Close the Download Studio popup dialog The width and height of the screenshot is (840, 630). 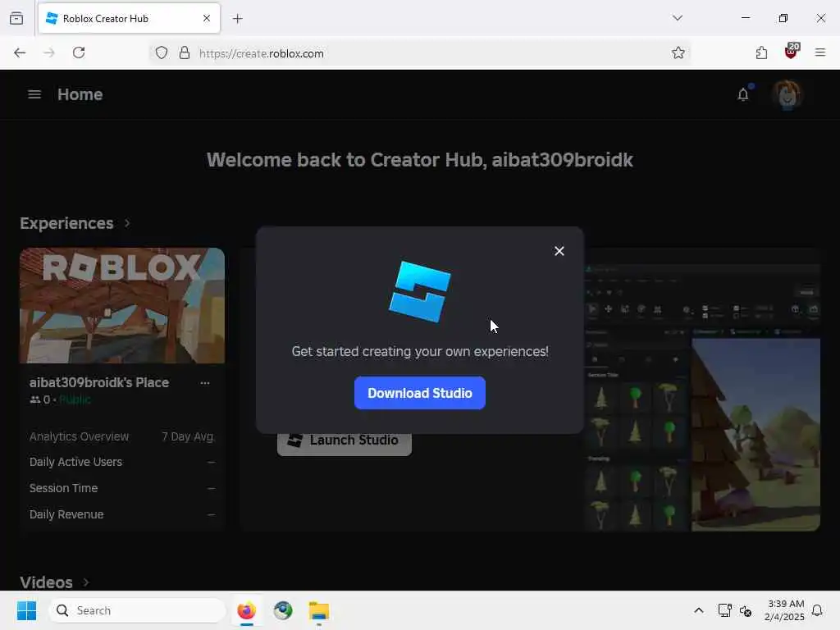coord(559,251)
